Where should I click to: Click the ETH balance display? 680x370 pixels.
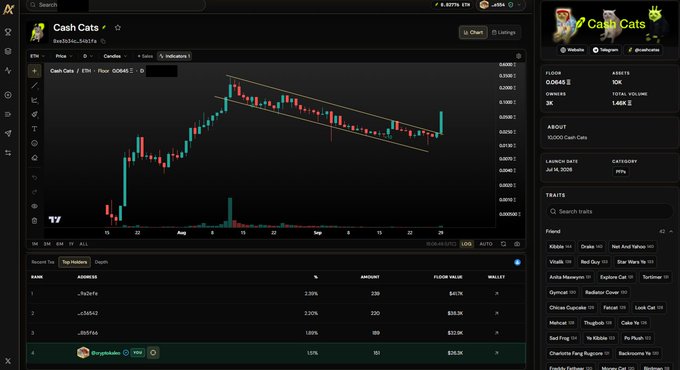pos(453,5)
